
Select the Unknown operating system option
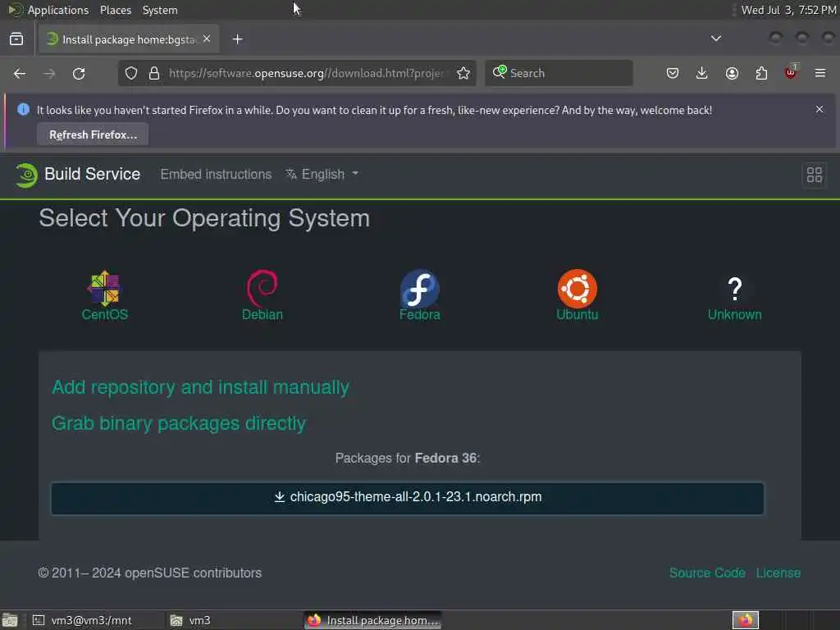[x=734, y=299]
